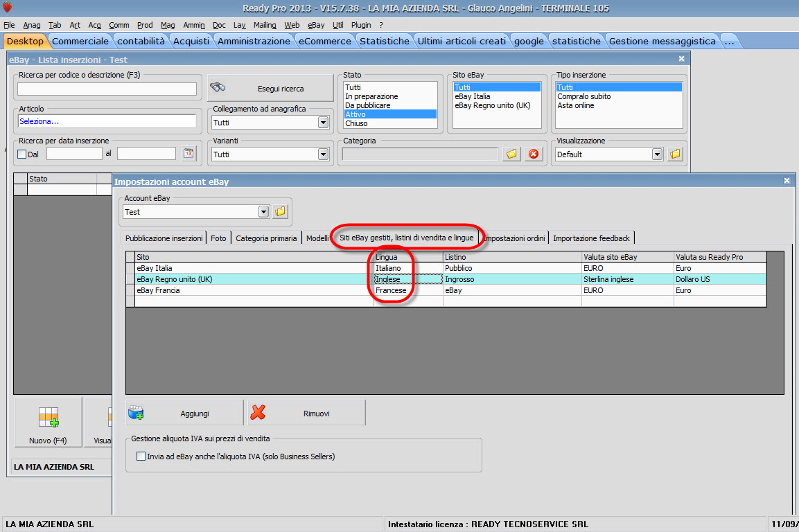Clear category with red X icon
799x532 pixels.
point(534,154)
